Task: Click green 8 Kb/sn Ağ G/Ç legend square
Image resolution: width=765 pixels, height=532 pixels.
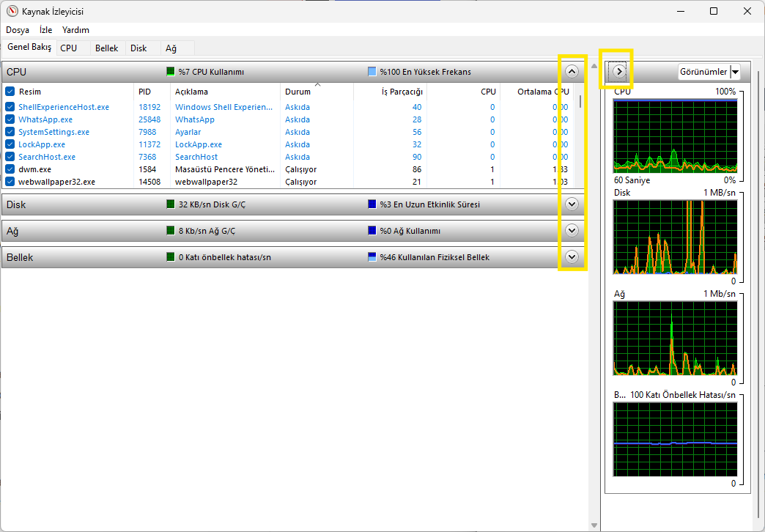Action: point(170,230)
